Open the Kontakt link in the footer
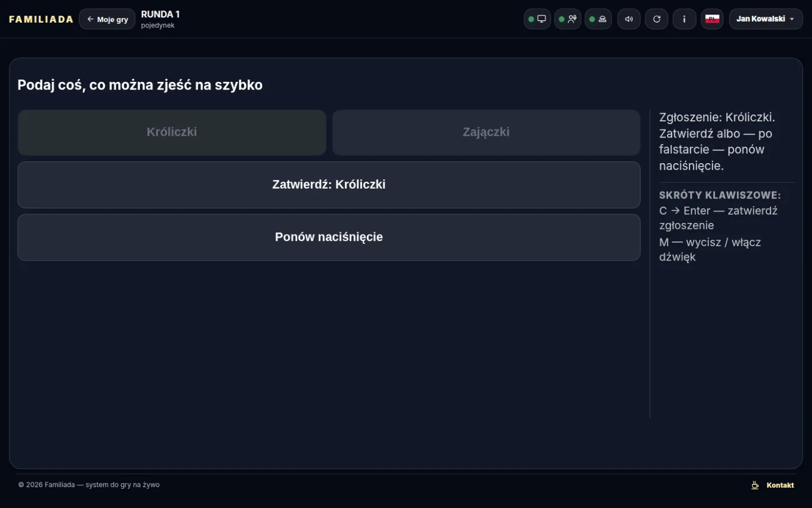Screen dimensions: 812x508 [780, 485]
